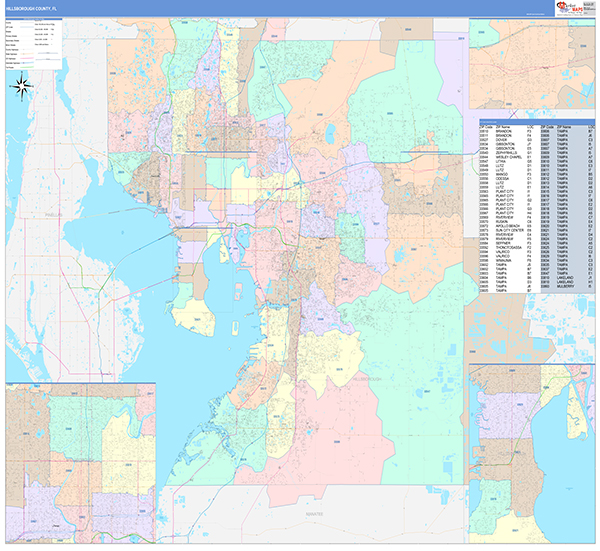Select the Sun City Center index row
This screenshot has width=600, height=551.
502,230
